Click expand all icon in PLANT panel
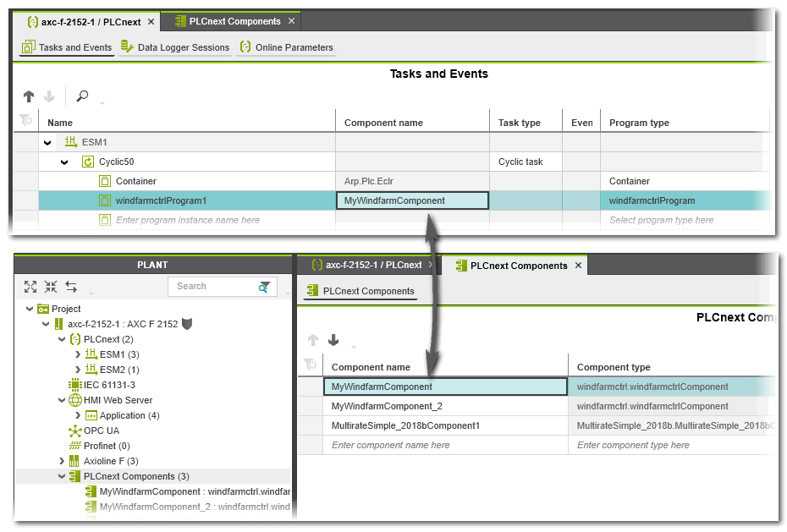787x532 pixels. (x=30, y=287)
